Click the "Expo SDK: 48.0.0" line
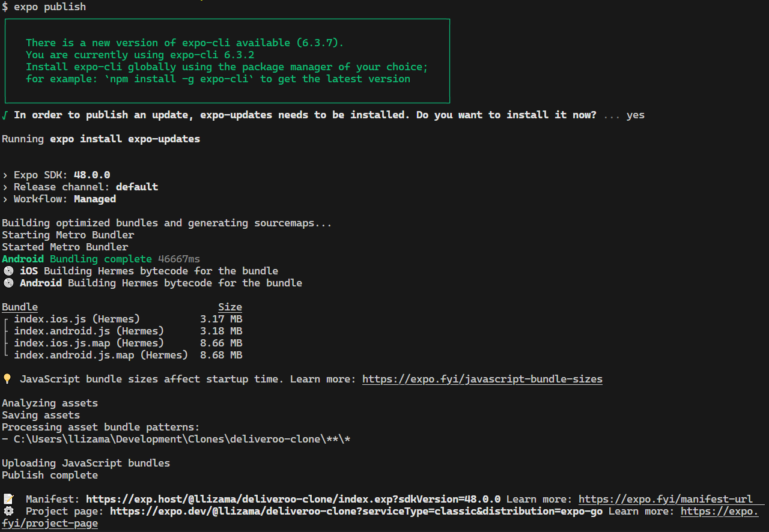769x532 pixels. (x=56, y=175)
